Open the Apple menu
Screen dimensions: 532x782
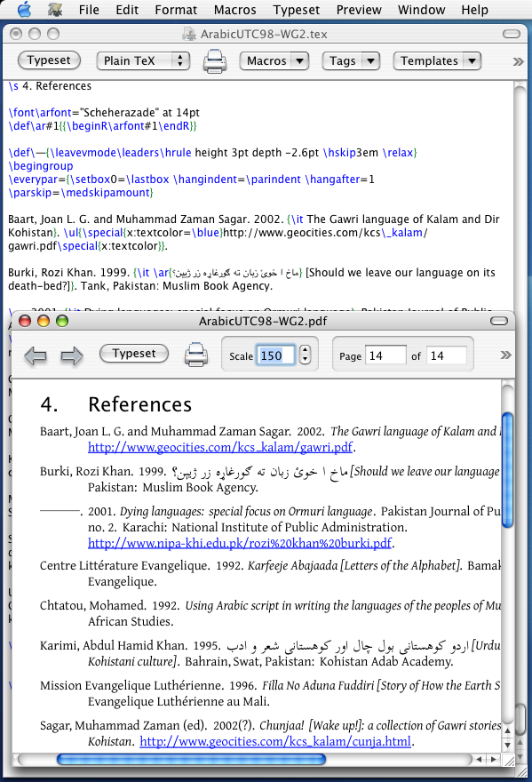point(24,10)
